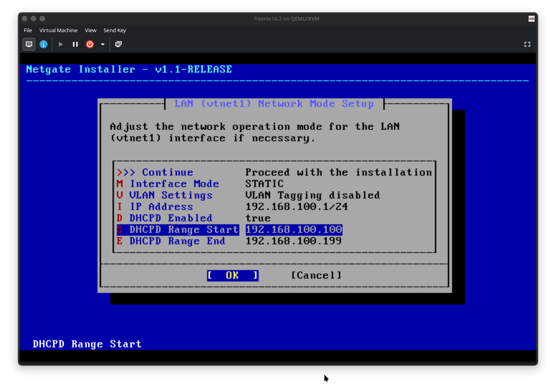Open virtual hardware details
The width and height of the screenshot is (556, 392).
coord(44,44)
